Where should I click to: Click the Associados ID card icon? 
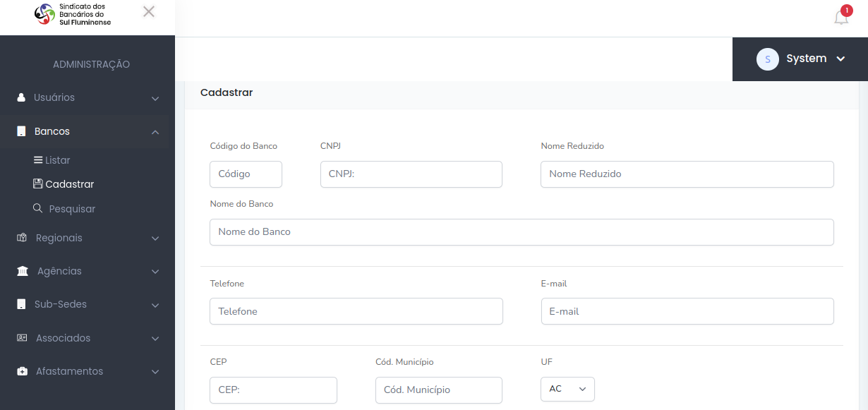pos(22,338)
